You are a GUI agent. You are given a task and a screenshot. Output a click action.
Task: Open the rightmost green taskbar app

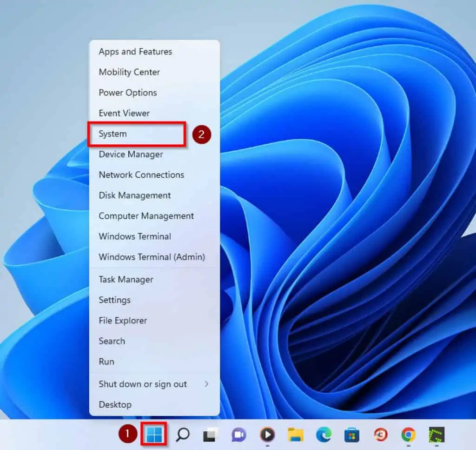point(436,436)
